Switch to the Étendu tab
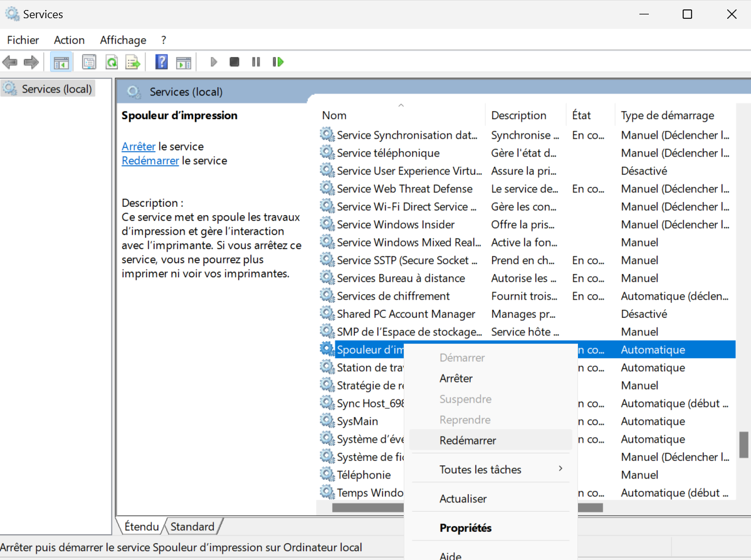751x560 pixels. click(141, 527)
